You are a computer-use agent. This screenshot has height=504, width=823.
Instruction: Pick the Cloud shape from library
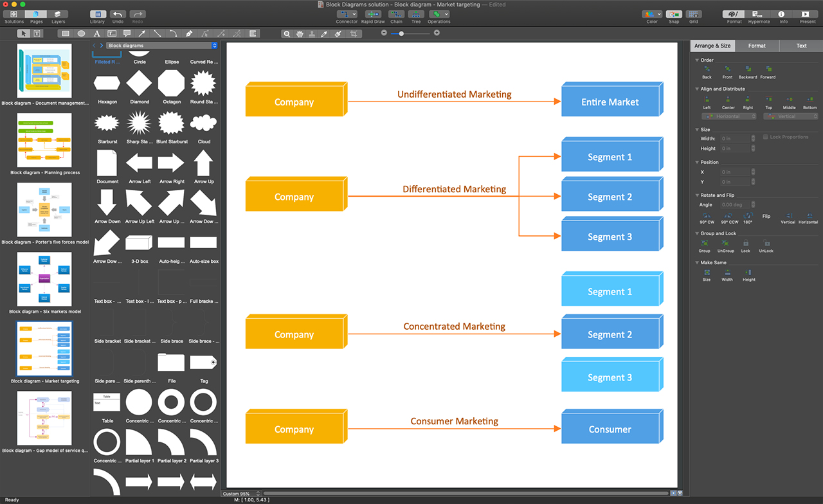click(203, 123)
